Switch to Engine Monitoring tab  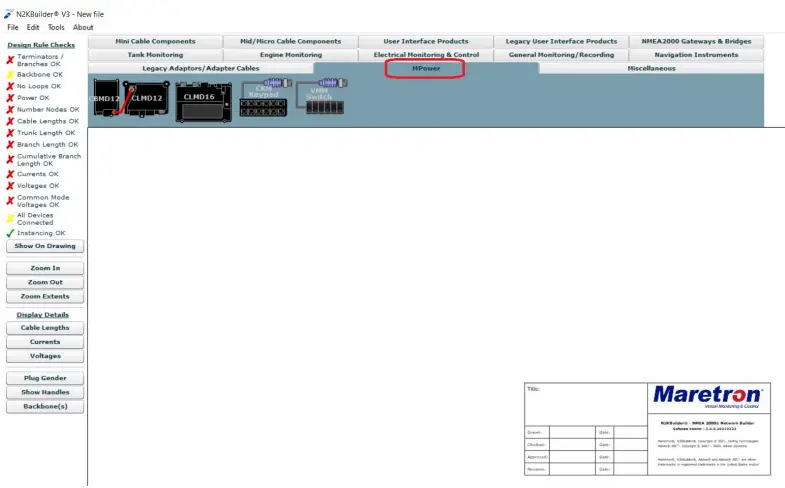pos(290,55)
